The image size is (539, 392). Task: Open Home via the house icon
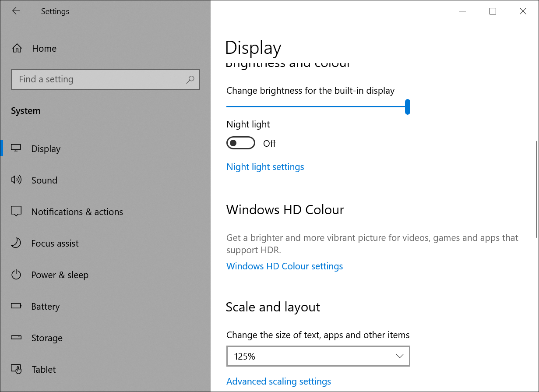(x=17, y=48)
